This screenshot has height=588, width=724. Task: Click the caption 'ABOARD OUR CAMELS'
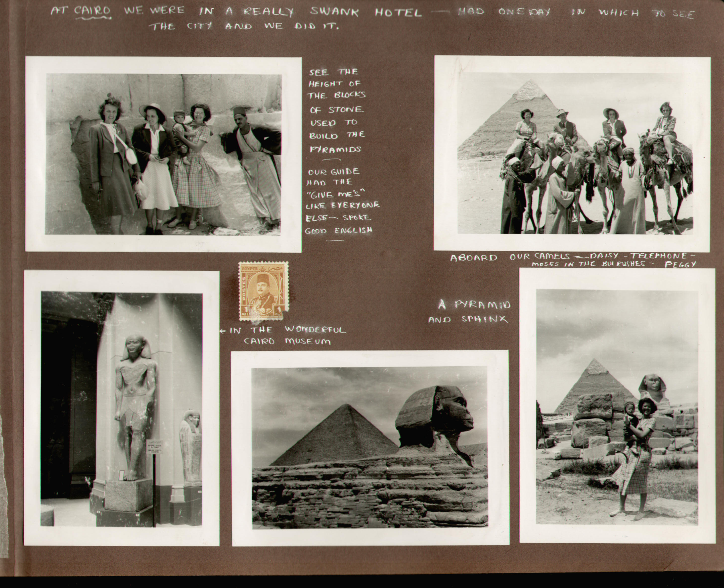510,257
